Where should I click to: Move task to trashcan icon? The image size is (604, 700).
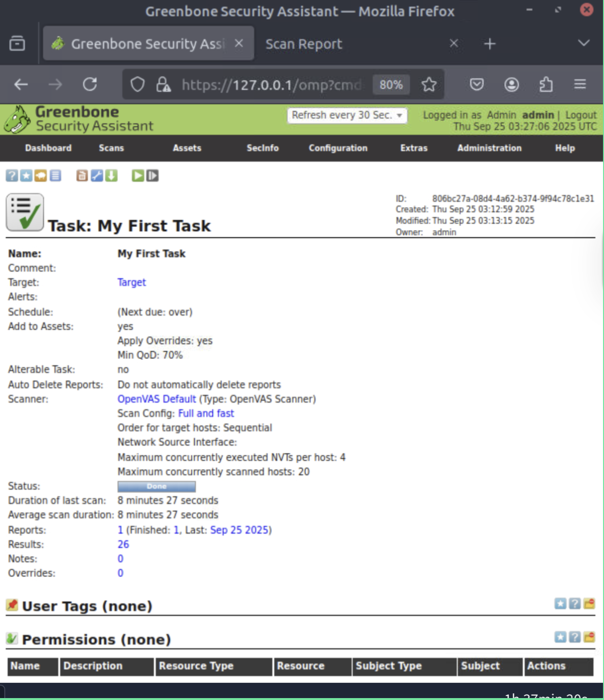82,176
